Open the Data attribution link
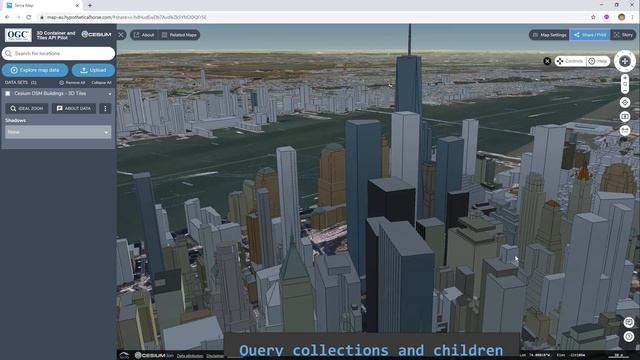 [x=190, y=356]
